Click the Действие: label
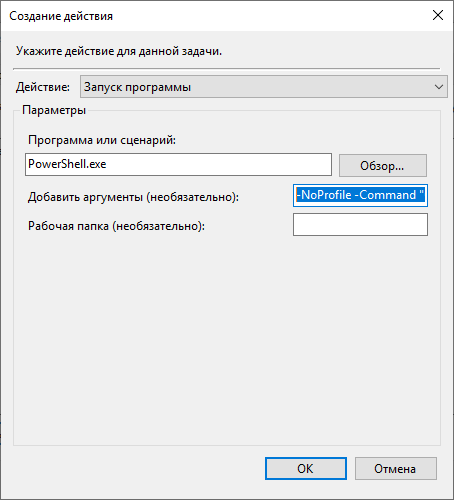The width and height of the screenshot is (454, 500). tap(43, 87)
